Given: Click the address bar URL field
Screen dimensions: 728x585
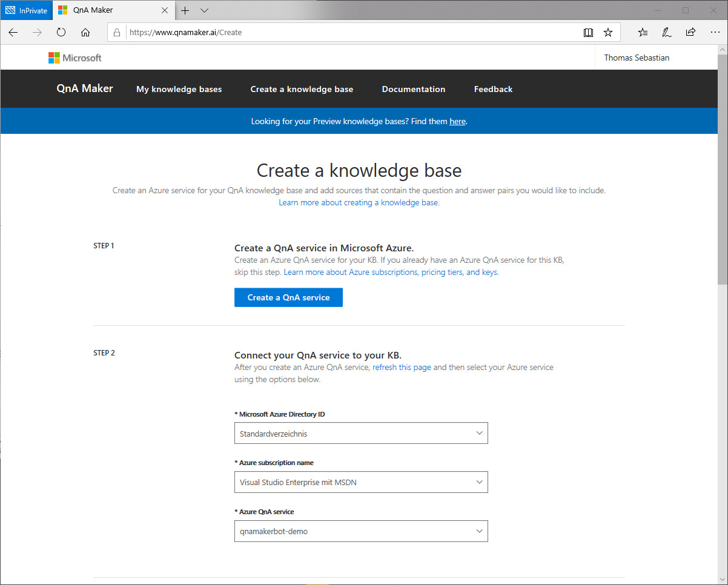Looking at the screenshot, I should pyautogui.click(x=351, y=33).
